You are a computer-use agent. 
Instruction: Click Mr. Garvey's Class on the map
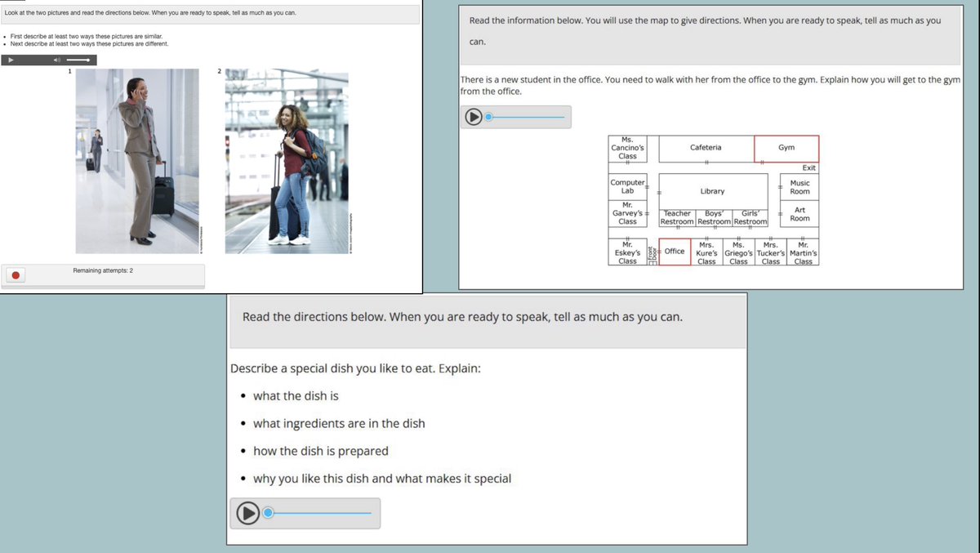tap(627, 213)
